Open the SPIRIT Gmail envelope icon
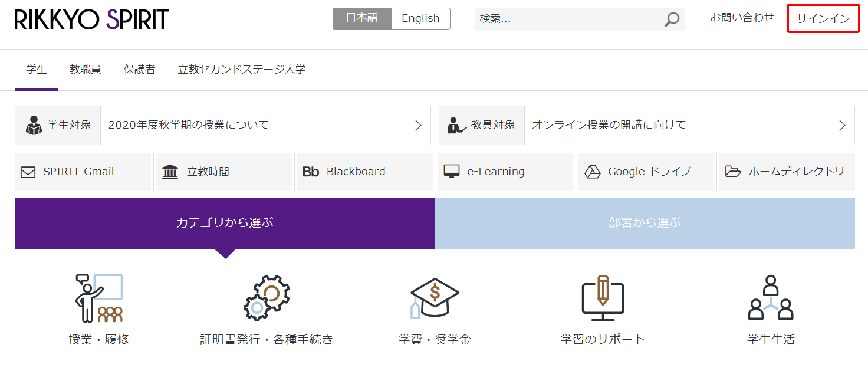Viewport: 868px width, 371px height. [x=28, y=172]
